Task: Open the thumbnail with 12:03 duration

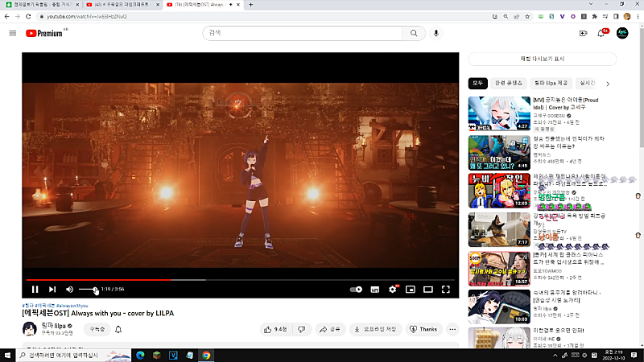Action: click(499, 191)
